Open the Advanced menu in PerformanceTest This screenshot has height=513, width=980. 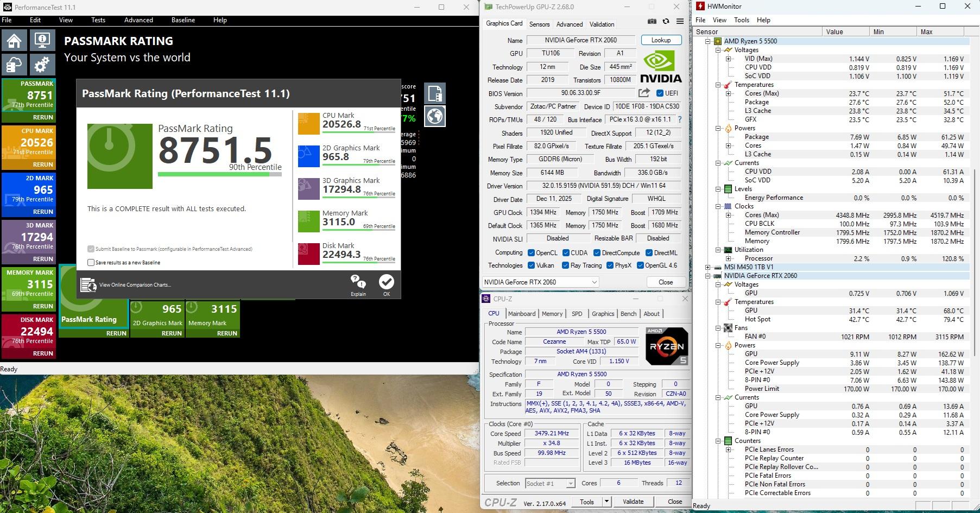tap(138, 20)
